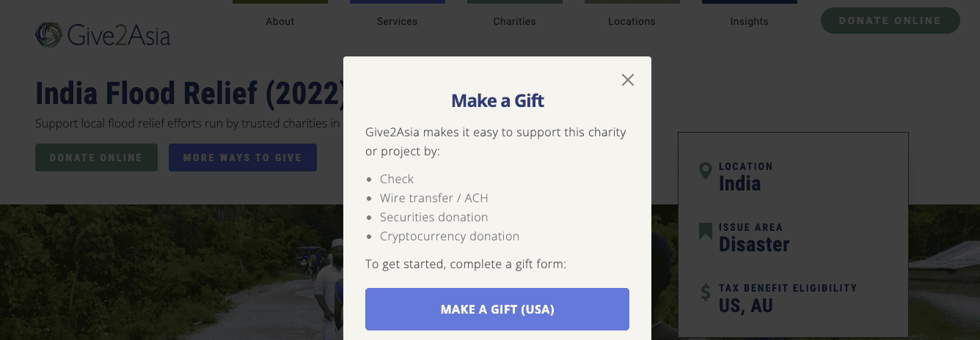Viewport: 980px width, 340px height.
Task: Click Donate Online beside More Ways to Give
Action: pos(96,158)
